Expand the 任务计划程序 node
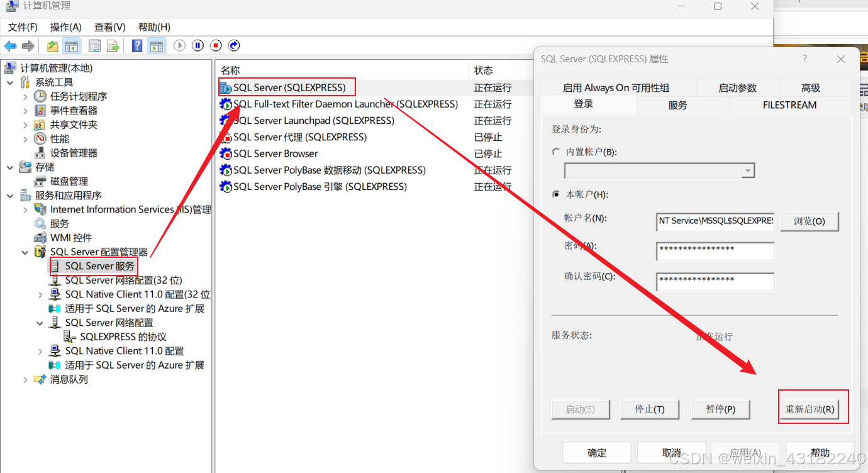This screenshot has height=473, width=868. tap(25, 96)
